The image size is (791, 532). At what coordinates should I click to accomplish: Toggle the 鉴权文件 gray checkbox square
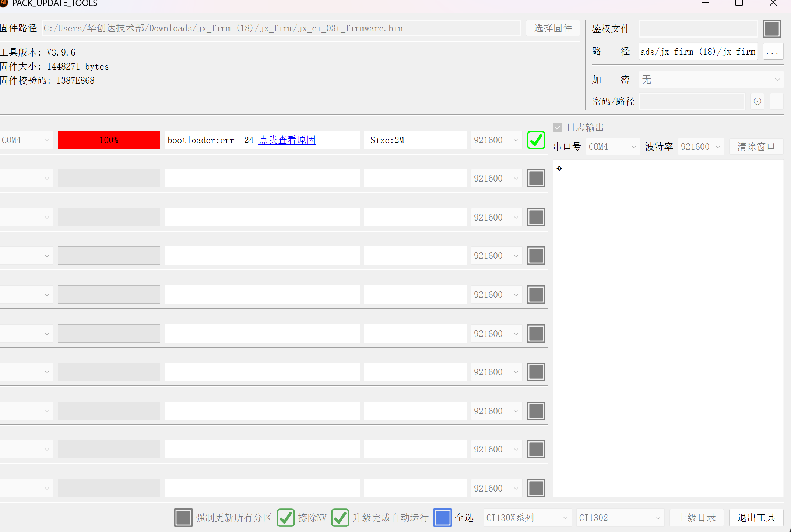[x=772, y=29]
